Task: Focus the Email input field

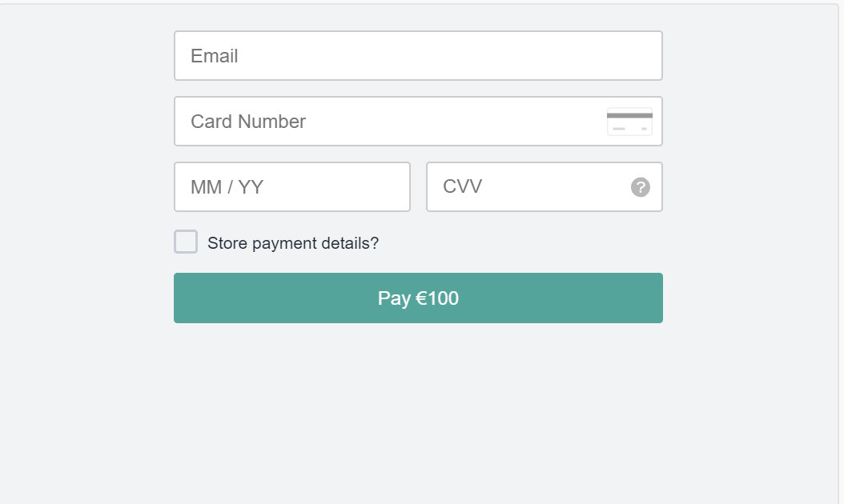Action: (418, 56)
